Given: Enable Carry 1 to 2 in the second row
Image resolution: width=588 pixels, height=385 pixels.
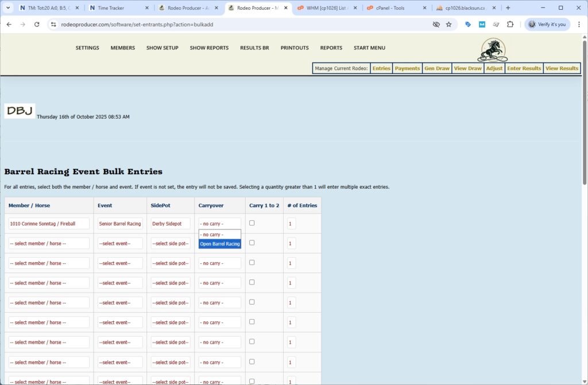Looking at the screenshot, I should [251, 242].
